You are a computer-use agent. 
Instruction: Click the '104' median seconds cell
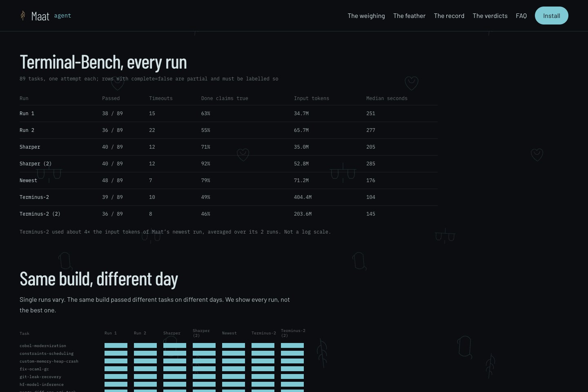[x=371, y=197]
